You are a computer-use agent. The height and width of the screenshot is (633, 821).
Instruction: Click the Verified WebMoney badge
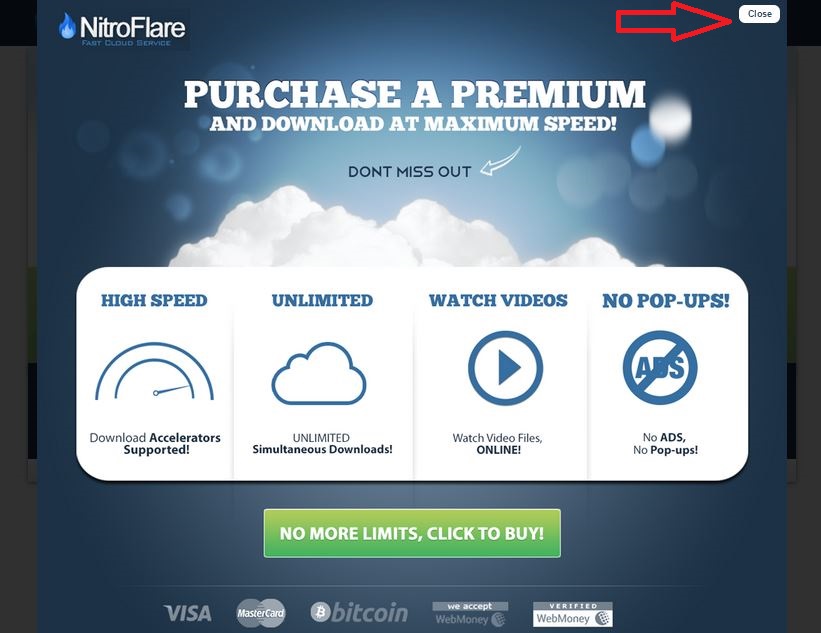point(573,614)
